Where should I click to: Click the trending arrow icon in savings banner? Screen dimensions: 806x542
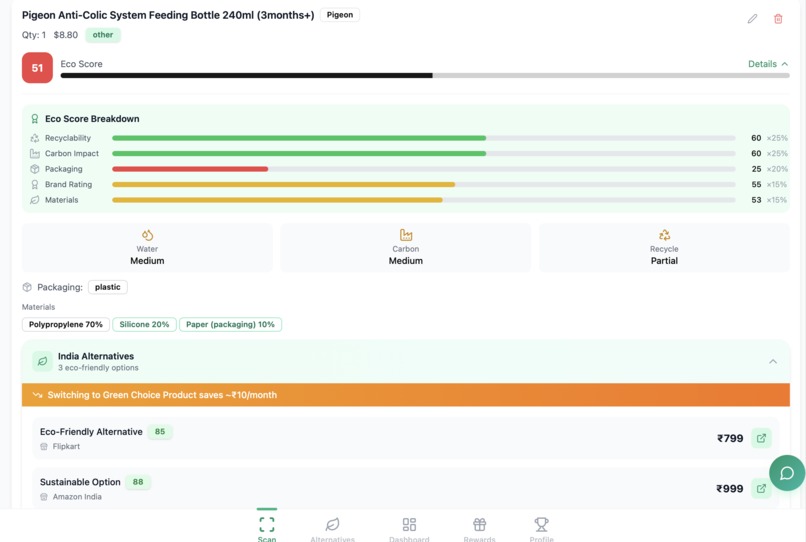(x=37, y=395)
